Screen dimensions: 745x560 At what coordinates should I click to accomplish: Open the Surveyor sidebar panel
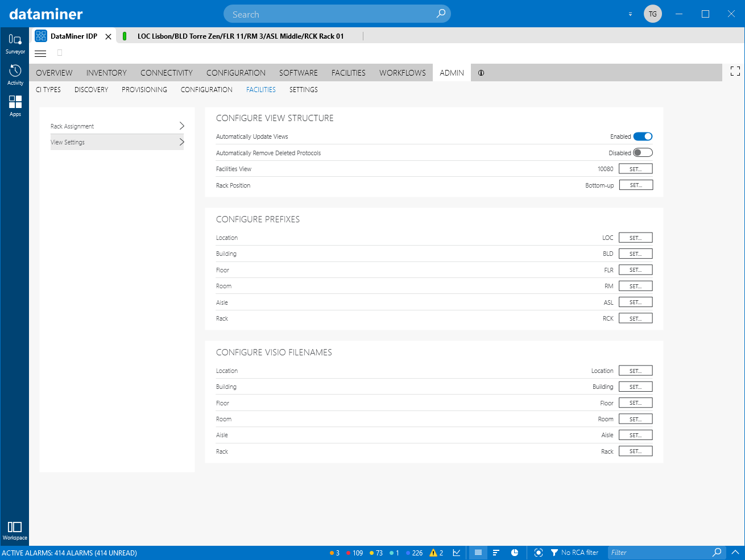(15, 44)
